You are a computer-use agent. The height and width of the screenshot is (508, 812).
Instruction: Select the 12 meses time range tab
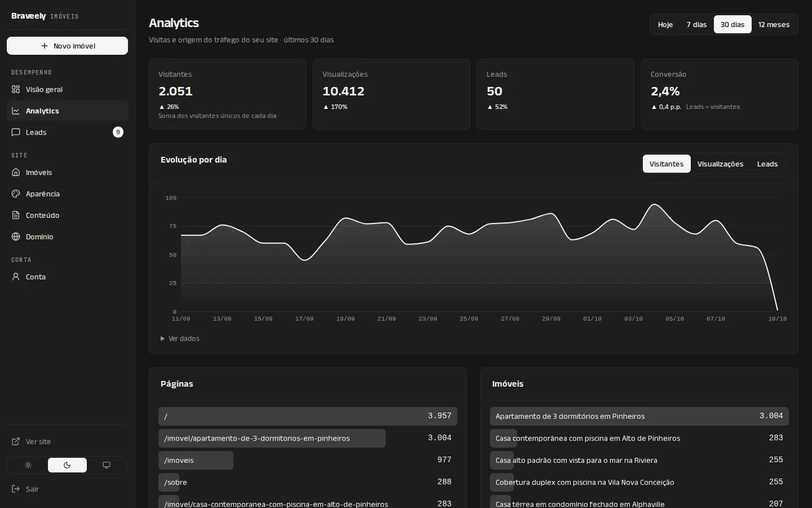click(x=774, y=24)
